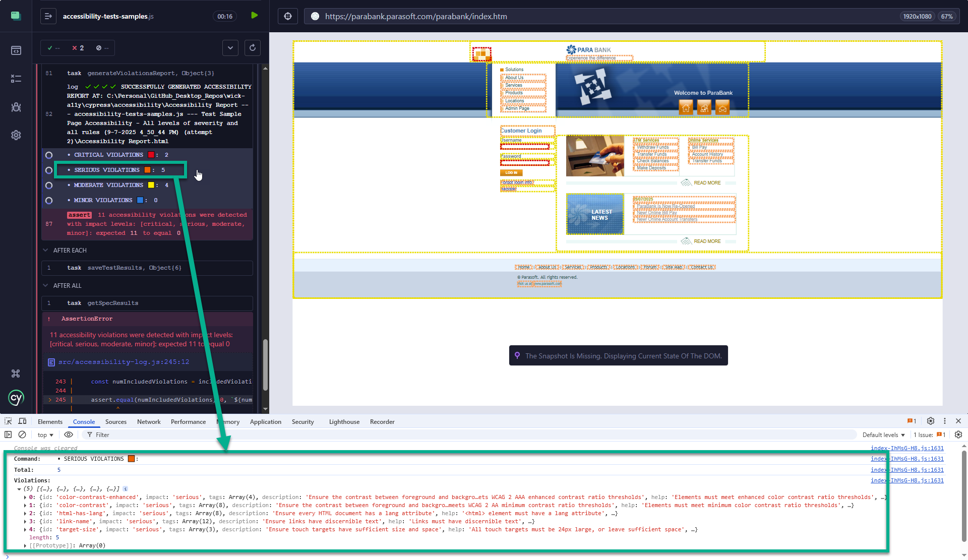Viewport: 968px width, 560px height.
Task: Click the clear console icon
Action: pyautogui.click(x=22, y=434)
